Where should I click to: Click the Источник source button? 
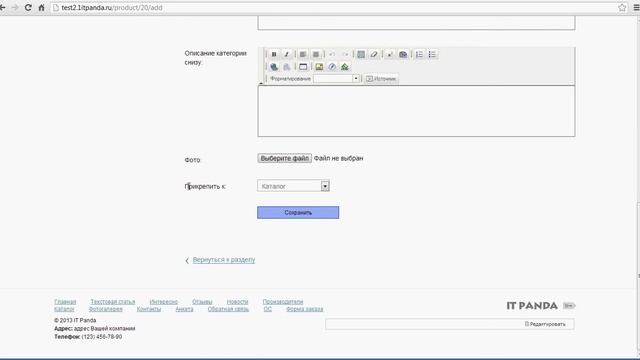tap(381, 79)
